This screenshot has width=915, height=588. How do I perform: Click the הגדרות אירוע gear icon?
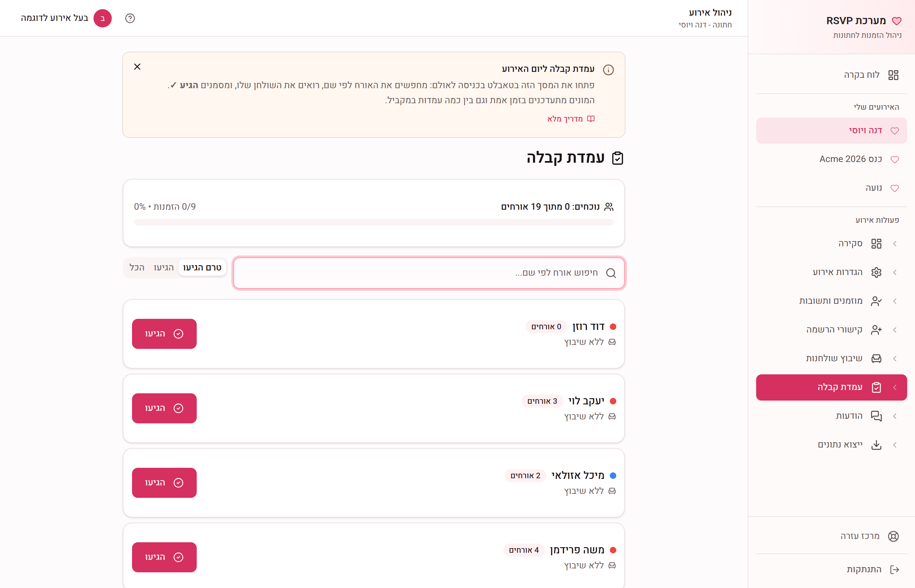(x=876, y=272)
